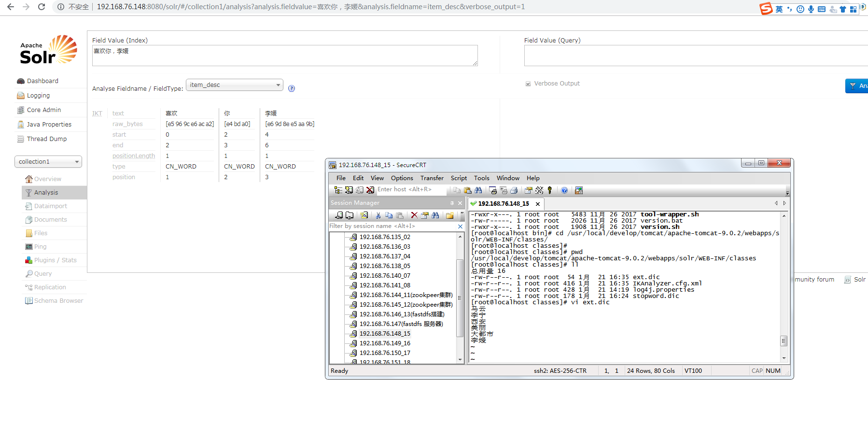868x425 pixels.
Task: Click blue Help question icon in SecureCRT
Action: 564,190
